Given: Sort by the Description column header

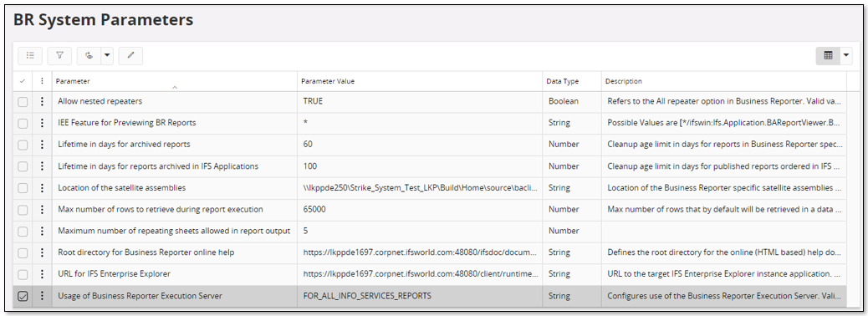Looking at the screenshot, I should [623, 81].
